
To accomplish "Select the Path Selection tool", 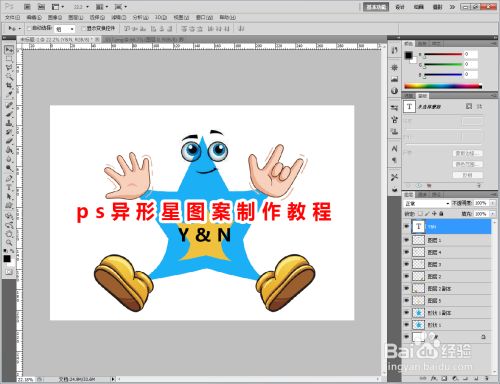I will 9,197.
